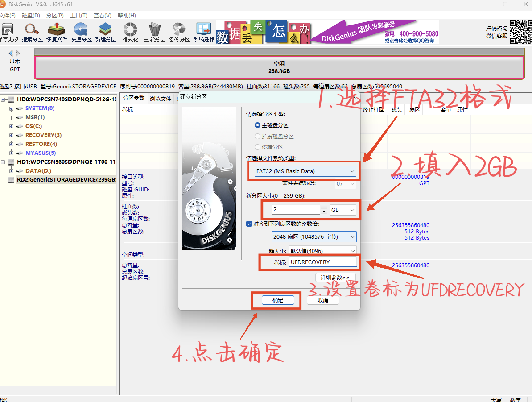The image size is (532, 402).
Task: Open the GB size unit dropdown
Action: [x=343, y=210]
